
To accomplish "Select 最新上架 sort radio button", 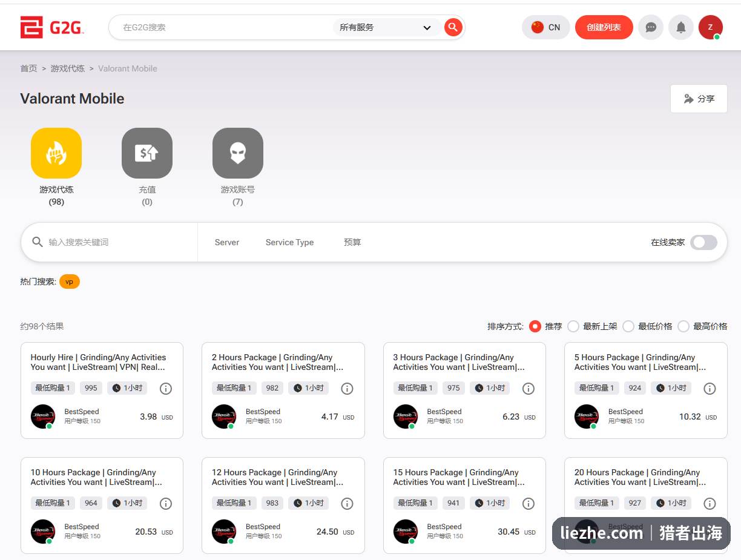I will click(573, 326).
